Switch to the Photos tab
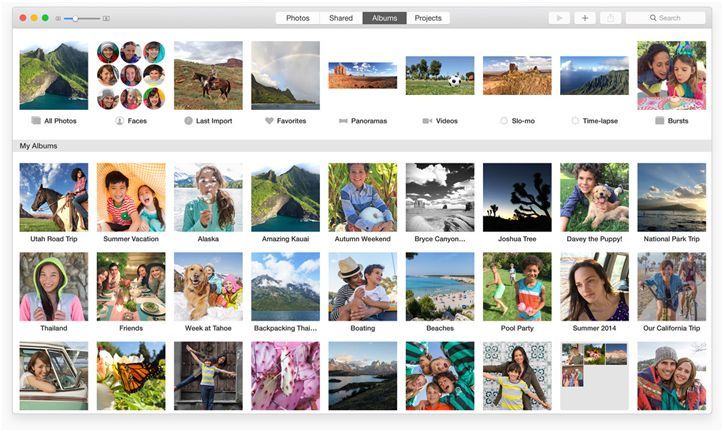Viewport: 724px width, 432px height. click(x=297, y=18)
